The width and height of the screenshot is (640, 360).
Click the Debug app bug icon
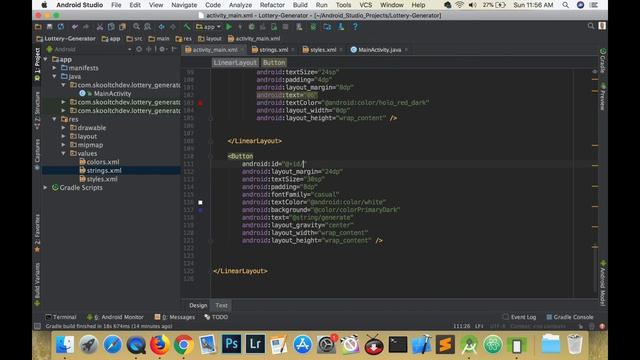251,27
